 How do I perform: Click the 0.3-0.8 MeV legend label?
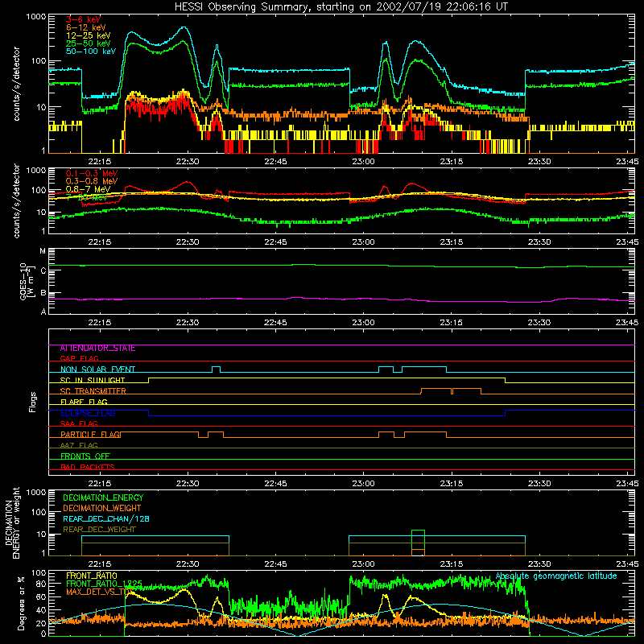[x=92, y=181]
